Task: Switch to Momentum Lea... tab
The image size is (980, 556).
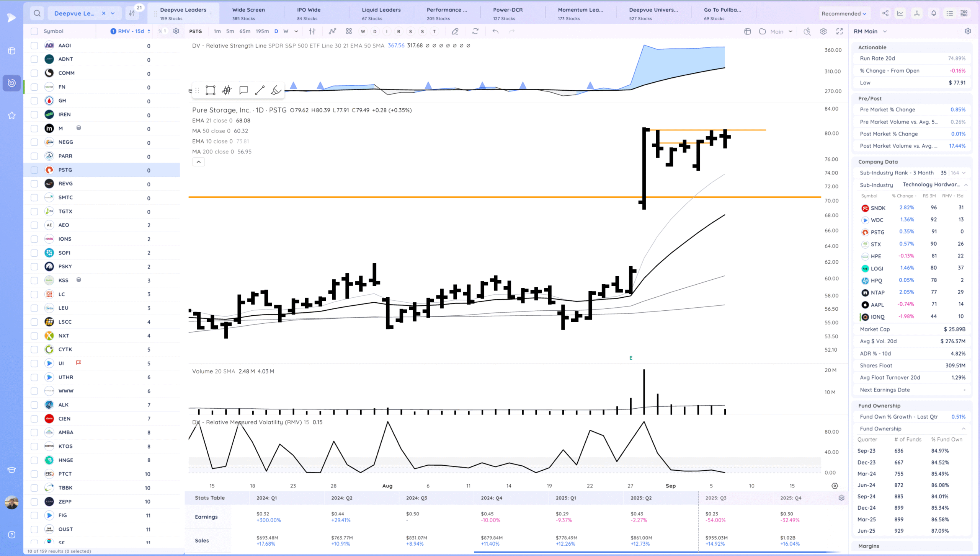Action: point(580,13)
